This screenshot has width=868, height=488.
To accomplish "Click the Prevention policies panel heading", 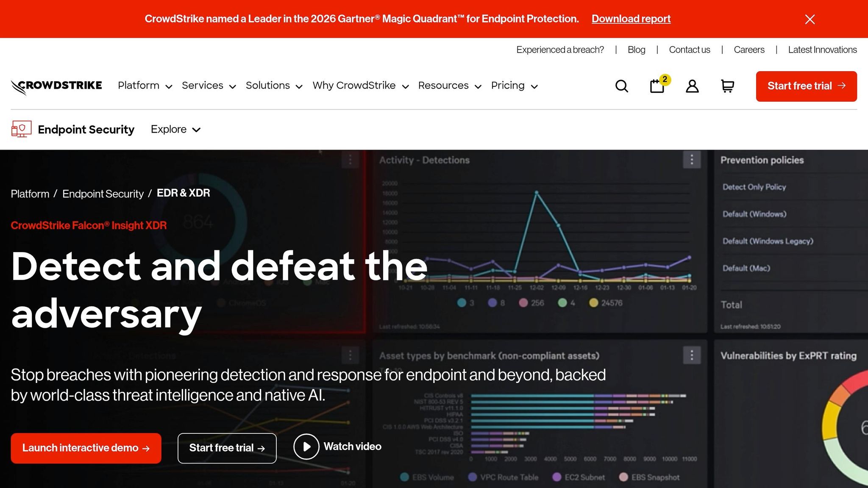I will (x=762, y=160).
